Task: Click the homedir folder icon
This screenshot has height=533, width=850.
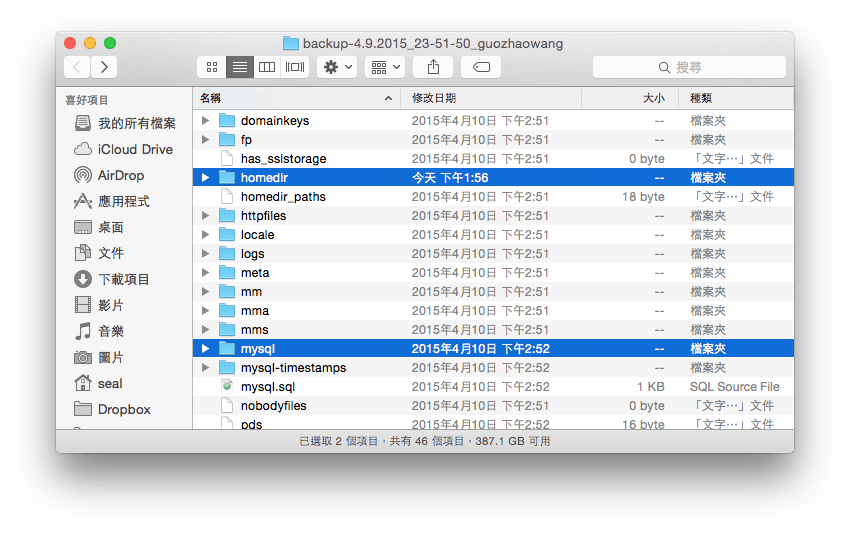Action: pyautogui.click(x=227, y=177)
